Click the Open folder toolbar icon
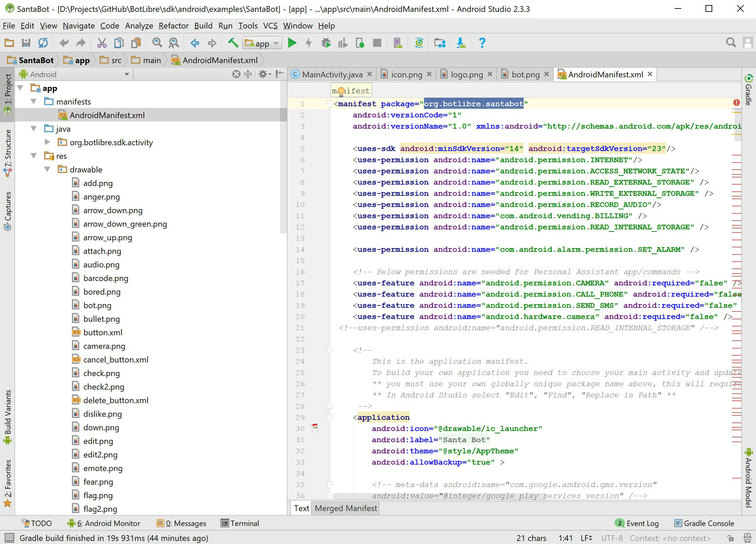Image resolution: width=756 pixels, height=544 pixels. [x=9, y=43]
